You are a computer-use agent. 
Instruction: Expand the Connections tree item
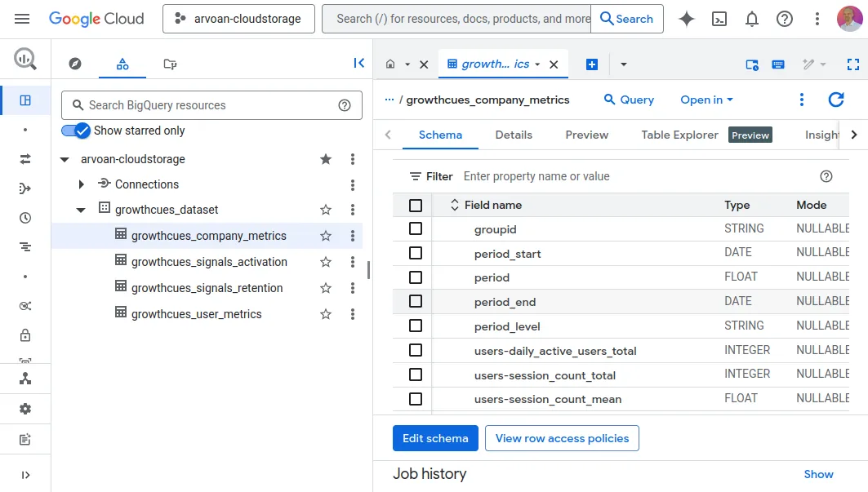[82, 184]
